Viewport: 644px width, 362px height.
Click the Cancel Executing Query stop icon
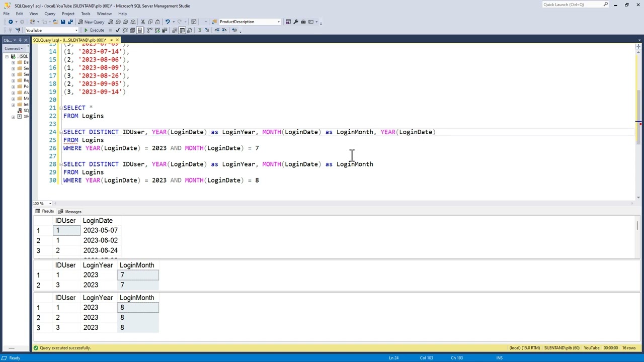click(x=110, y=30)
